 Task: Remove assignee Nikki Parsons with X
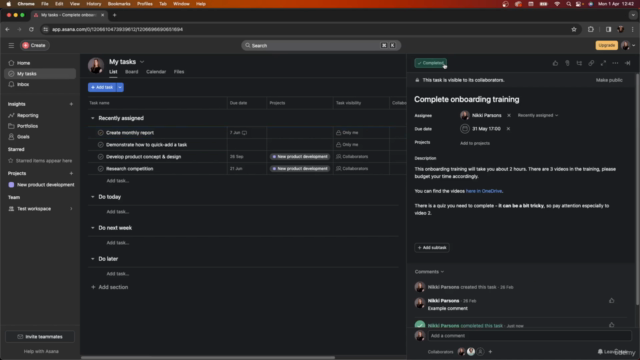509,116
